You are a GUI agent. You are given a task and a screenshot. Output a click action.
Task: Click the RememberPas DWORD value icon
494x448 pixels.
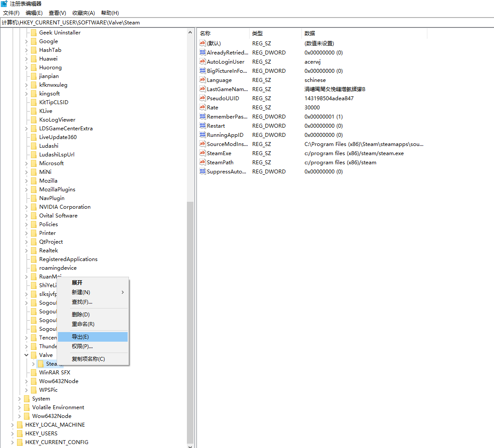point(202,116)
